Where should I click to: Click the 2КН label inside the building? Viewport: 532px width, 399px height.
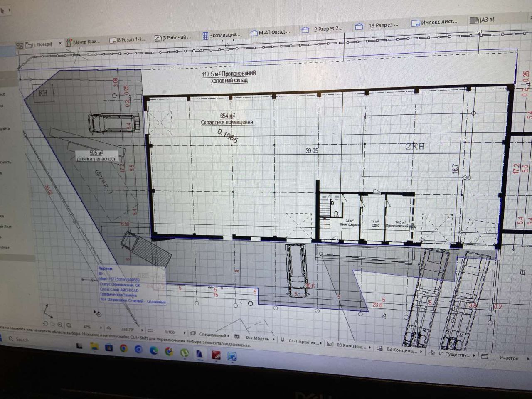(x=415, y=146)
